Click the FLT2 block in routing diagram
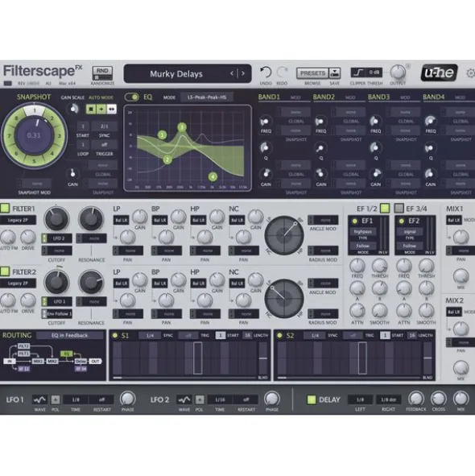475x476 pixels. 23,346
